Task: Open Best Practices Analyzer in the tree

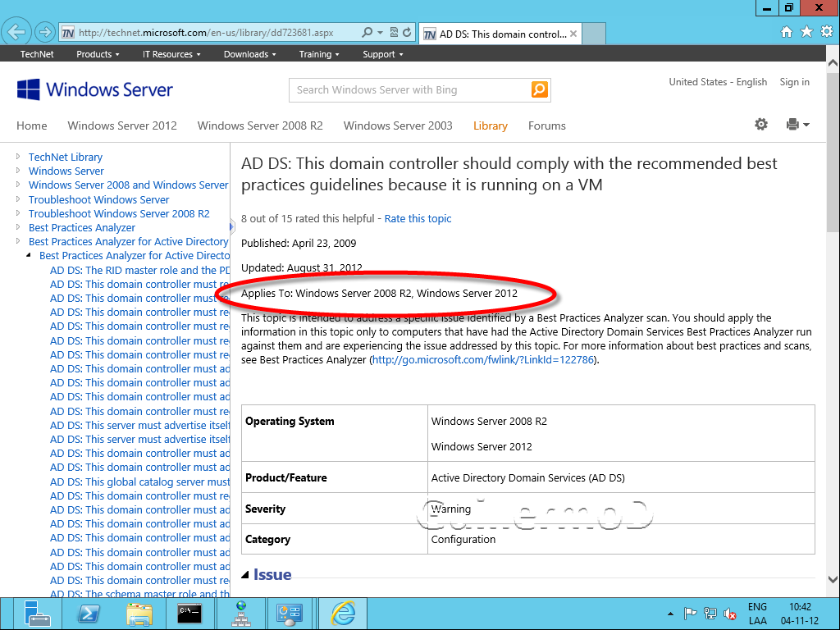Action: click(82, 227)
